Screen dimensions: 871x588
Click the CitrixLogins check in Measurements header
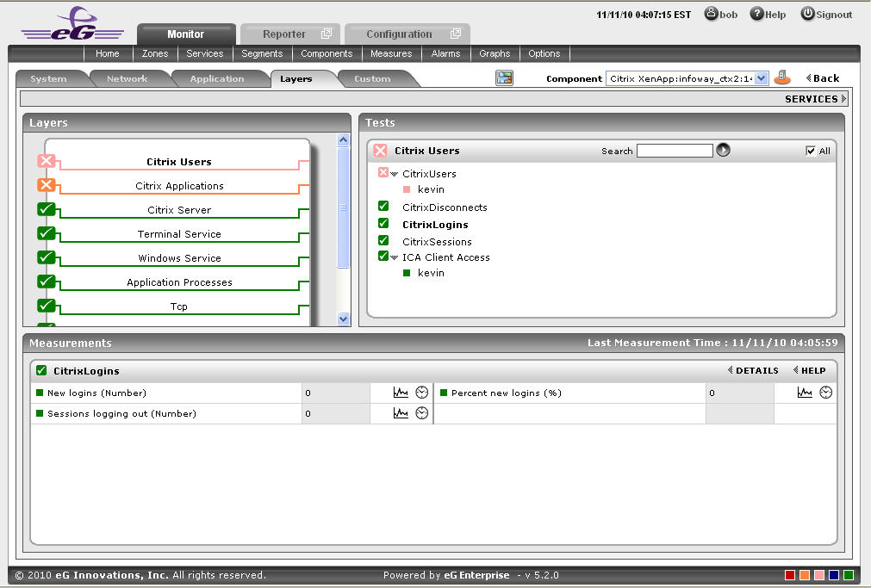point(41,370)
